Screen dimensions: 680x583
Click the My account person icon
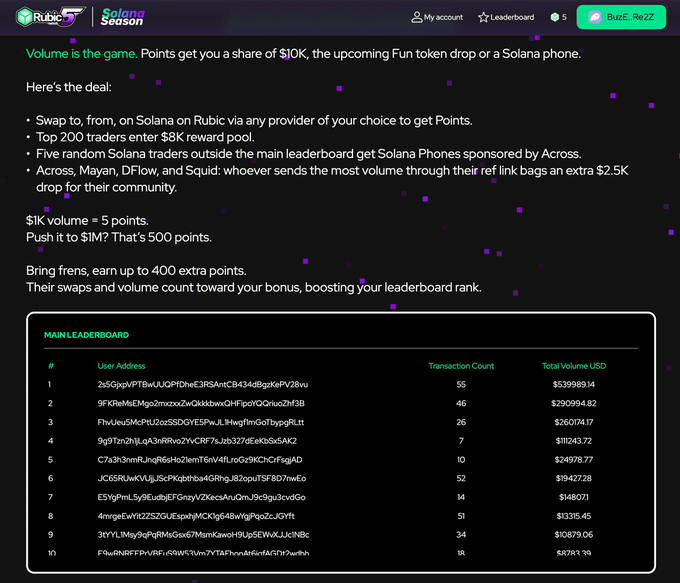coord(416,17)
